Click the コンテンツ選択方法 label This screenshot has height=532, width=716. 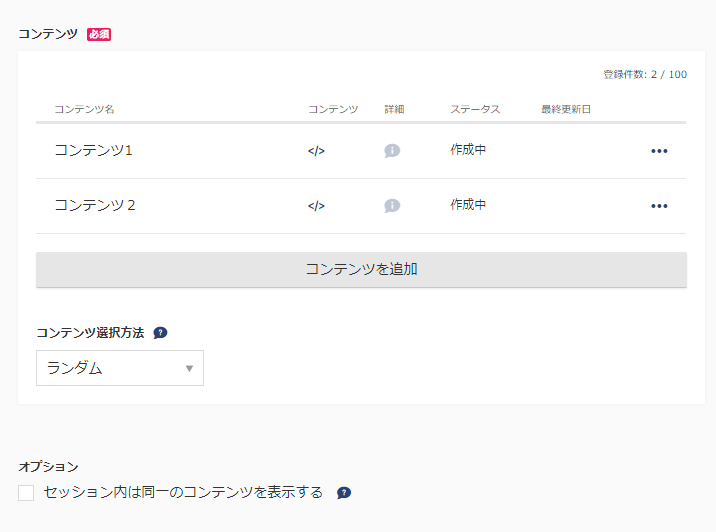pyautogui.click(x=90, y=333)
